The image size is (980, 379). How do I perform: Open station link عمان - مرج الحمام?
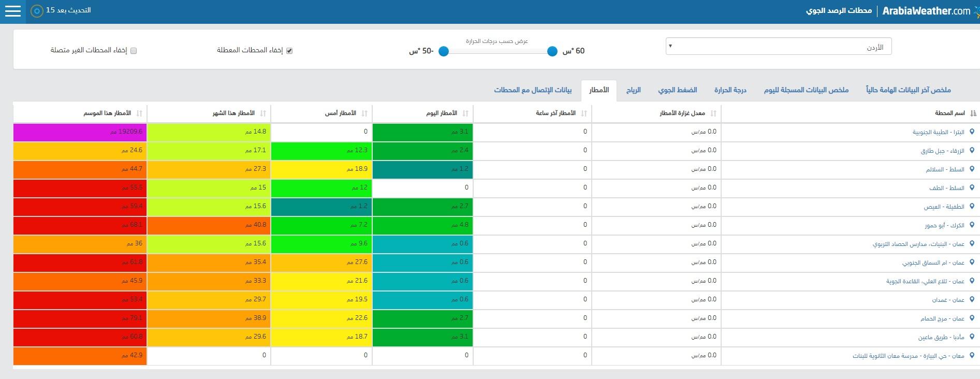pos(943,319)
